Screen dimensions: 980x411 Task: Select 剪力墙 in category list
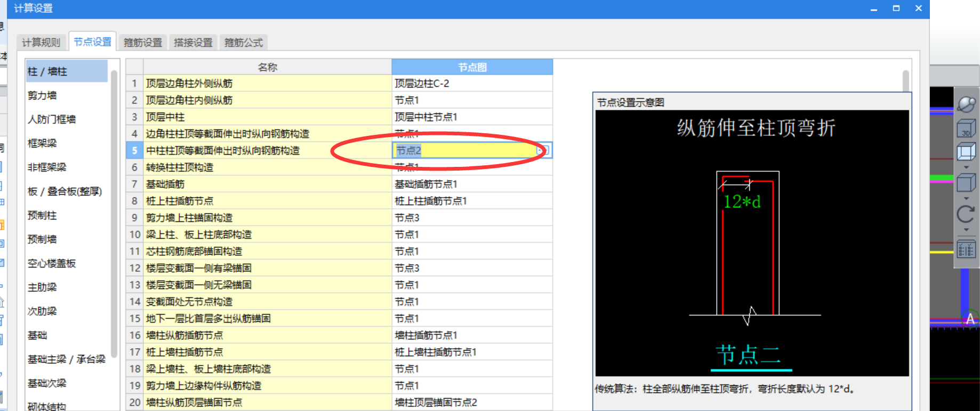(x=67, y=95)
